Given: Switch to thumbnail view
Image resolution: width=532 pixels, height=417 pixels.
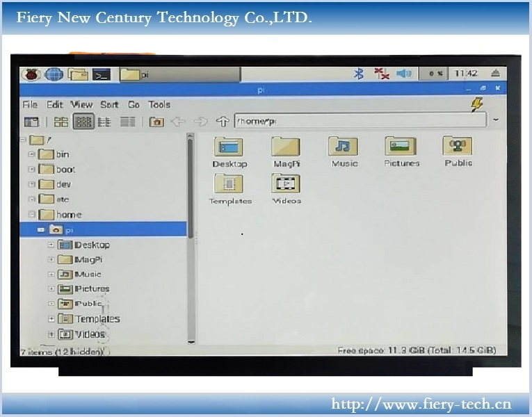Looking at the screenshot, I should point(84,122).
